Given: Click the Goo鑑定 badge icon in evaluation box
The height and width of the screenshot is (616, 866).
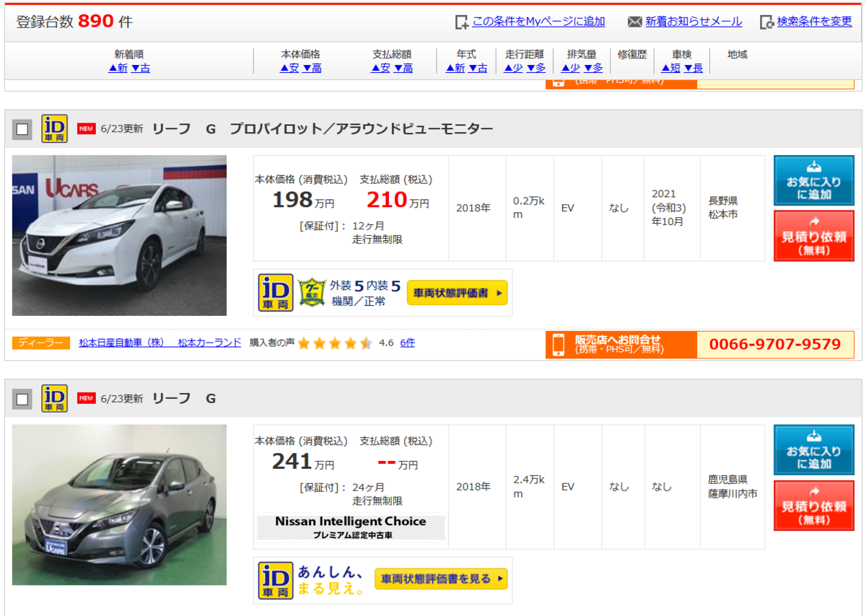Looking at the screenshot, I should pyautogui.click(x=312, y=292).
